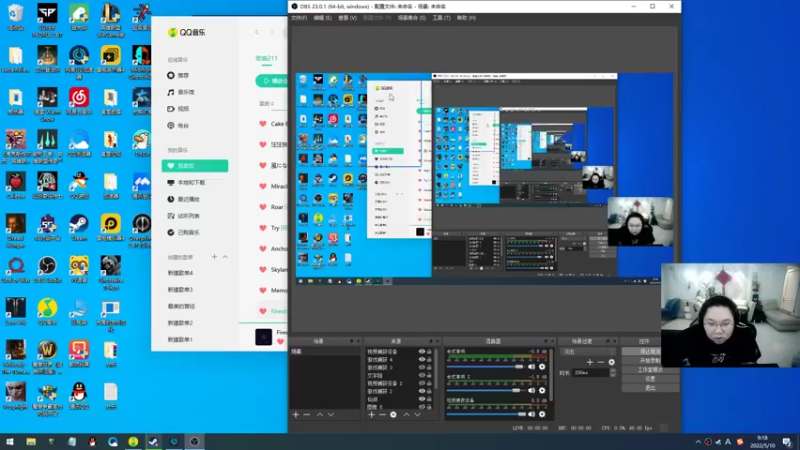
Task: Open settings gear for 台式音响 2 channel
Action: coord(542,391)
